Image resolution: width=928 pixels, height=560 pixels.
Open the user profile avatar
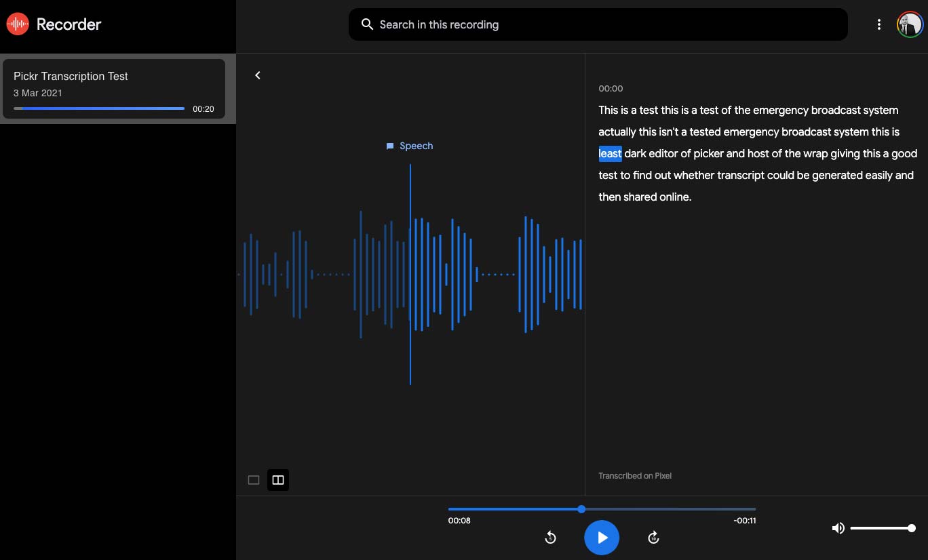(909, 25)
